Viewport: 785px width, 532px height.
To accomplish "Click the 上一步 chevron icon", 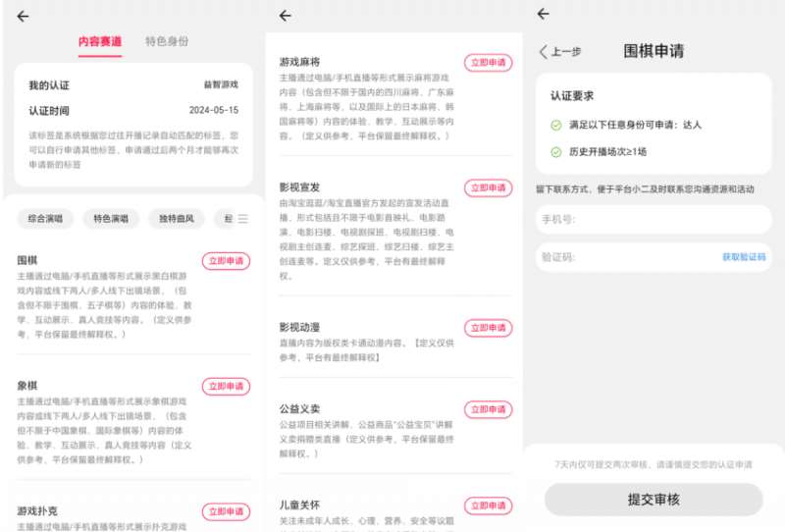I will [545, 52].
